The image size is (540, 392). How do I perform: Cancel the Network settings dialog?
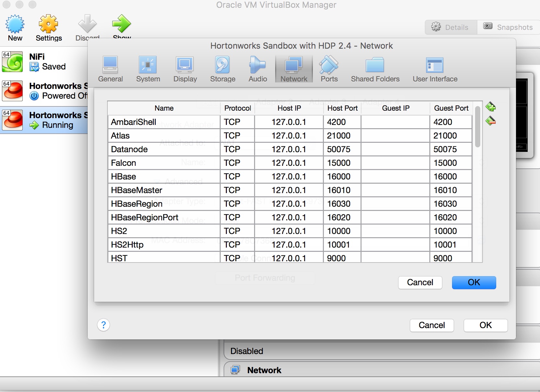pyautogui.click(x=432, y=325)
